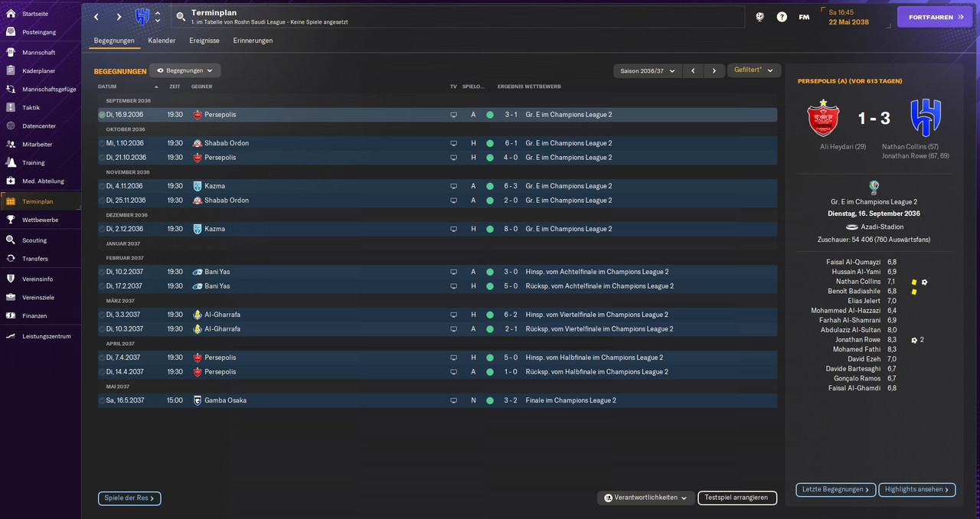Go to previous season arrow
Viewport: 980px width, 519px height.
click(693, 70)
